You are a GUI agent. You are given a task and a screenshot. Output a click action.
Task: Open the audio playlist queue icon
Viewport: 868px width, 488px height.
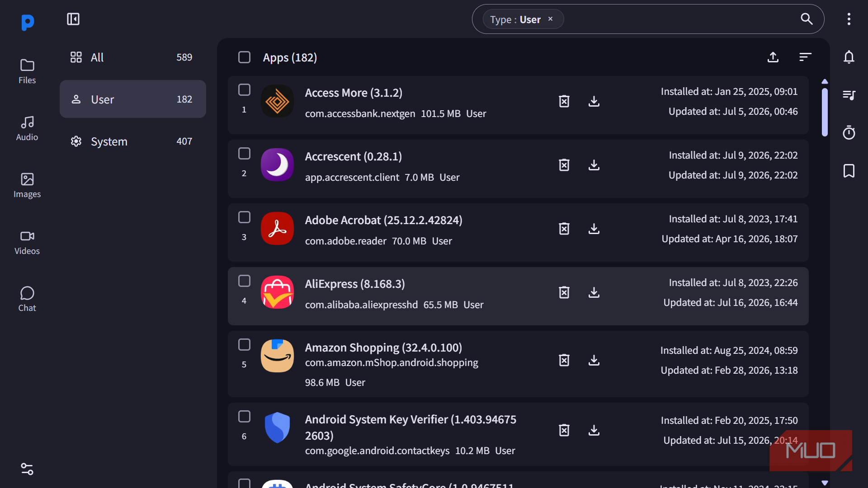(849, 95)
